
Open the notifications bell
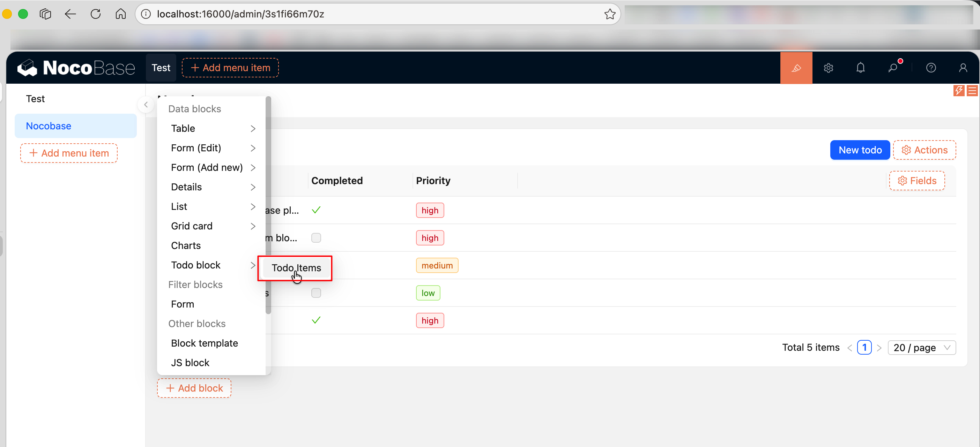coord(860,68)
